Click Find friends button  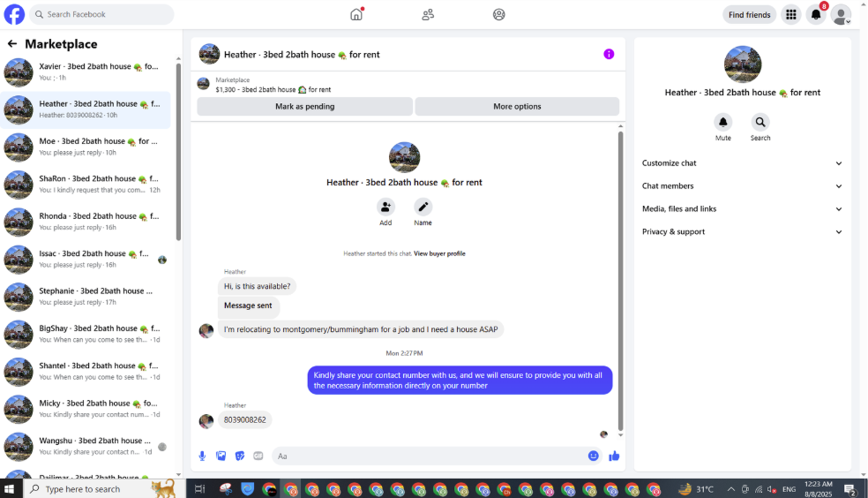(750, 14)
